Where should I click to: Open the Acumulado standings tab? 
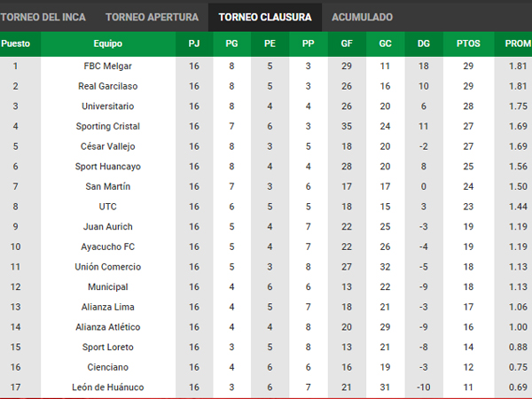[x=362, y=18]
